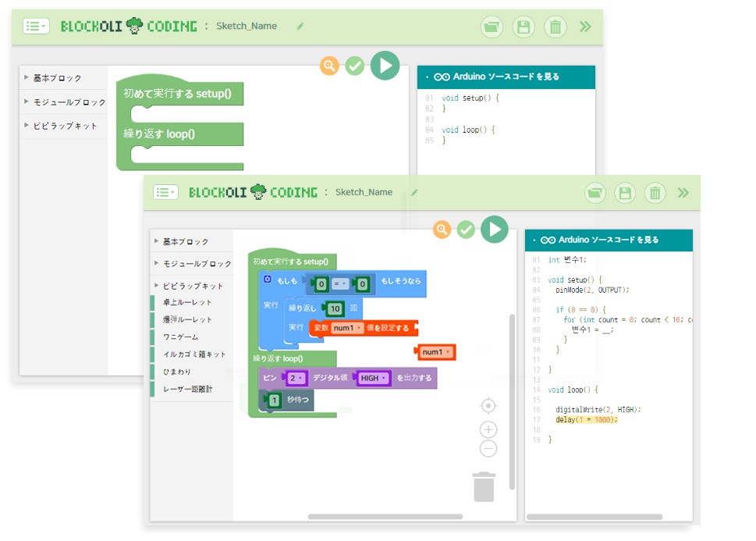
Task: Click open-folder icon in front window header
Action: tap(595, 193)
